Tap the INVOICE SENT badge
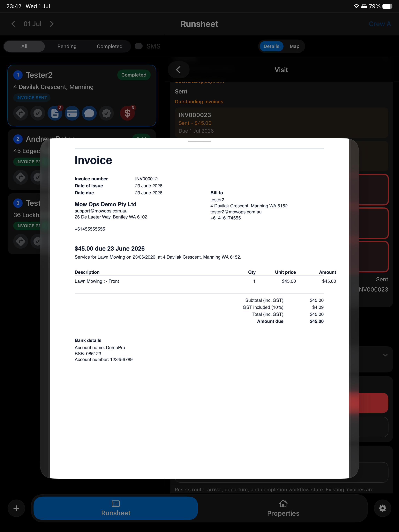This screenshot has width=399, height=532. coord(32,98)
